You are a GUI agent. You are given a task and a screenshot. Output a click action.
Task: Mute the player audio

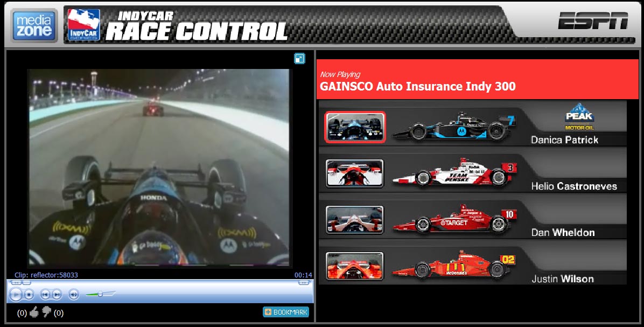[74, 295]
